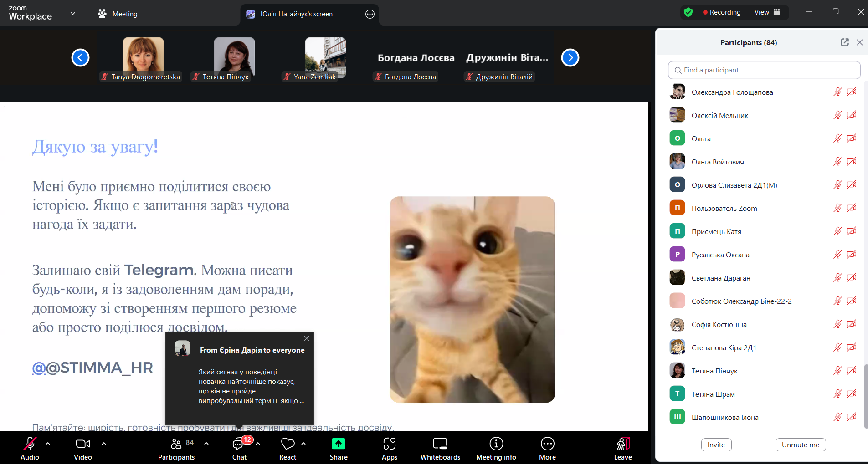Pop out the Participants panel

[844, 42]
